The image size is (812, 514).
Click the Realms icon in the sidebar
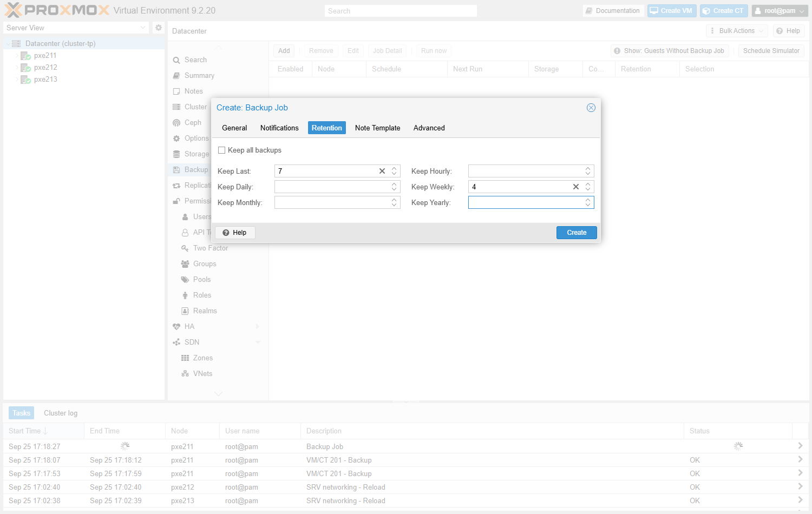coord(185,311)
